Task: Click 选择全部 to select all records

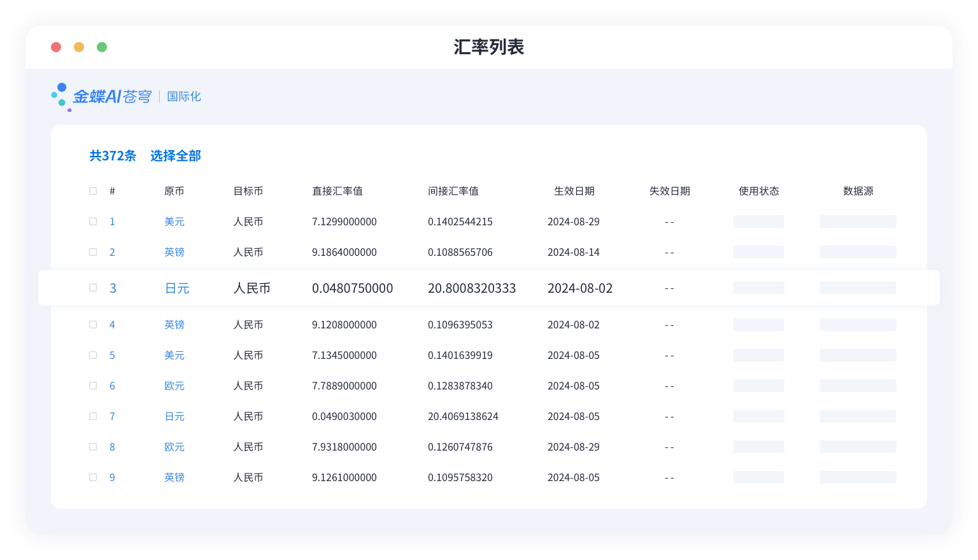Action: point(175,156)
